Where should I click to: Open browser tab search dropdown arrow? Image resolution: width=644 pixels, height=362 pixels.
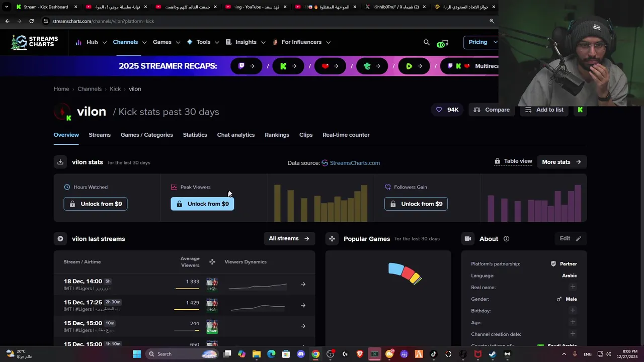(x=7, y=7)
